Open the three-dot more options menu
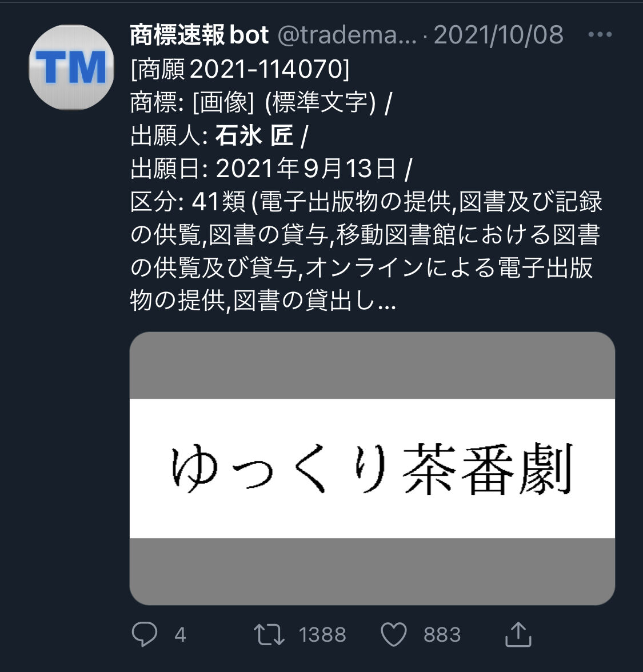643x672 pixels. [x=600, y=34]
